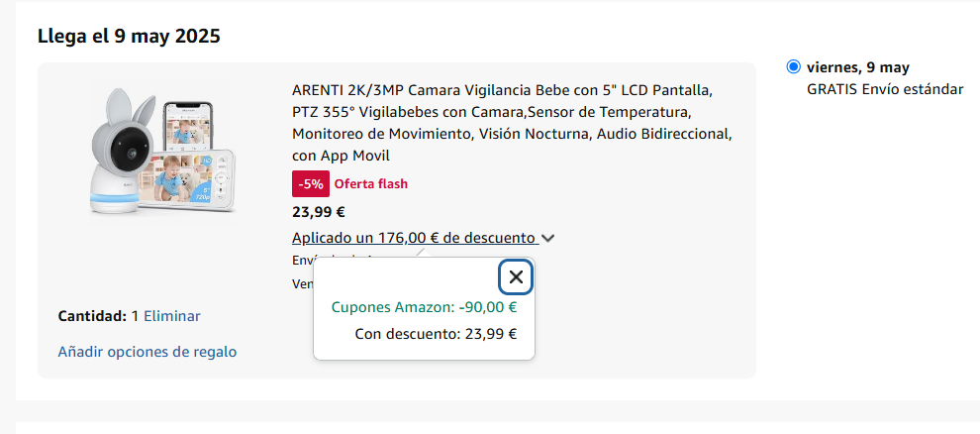The height and width of the screenshot is (434, 980).
Task: Click the Cupones Amazon: -90,00 € line
Action: [425, 307]
